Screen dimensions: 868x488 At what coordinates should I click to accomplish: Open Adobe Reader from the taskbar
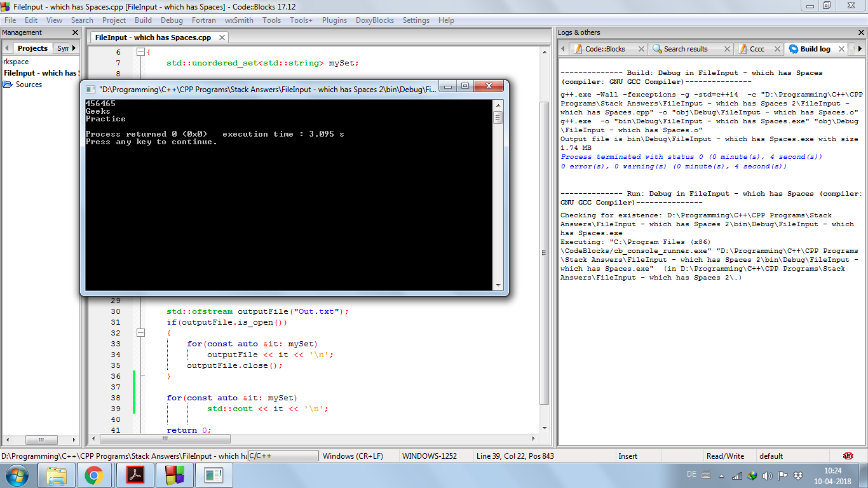[134, 475]
